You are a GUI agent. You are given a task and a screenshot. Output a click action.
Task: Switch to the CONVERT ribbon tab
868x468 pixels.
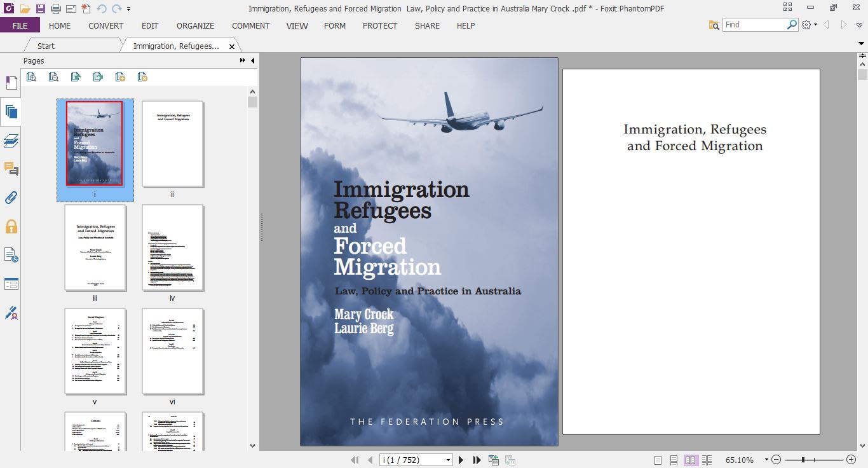(x=106, y=25)
